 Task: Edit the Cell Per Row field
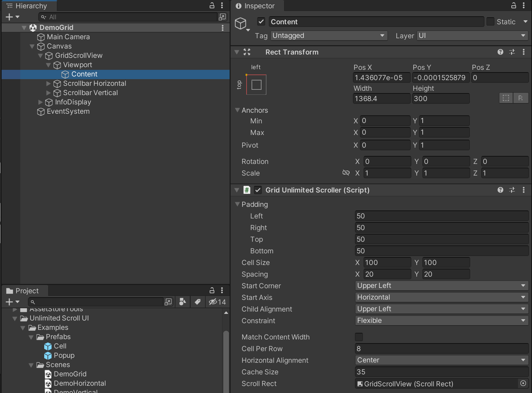tap(442, 348)
